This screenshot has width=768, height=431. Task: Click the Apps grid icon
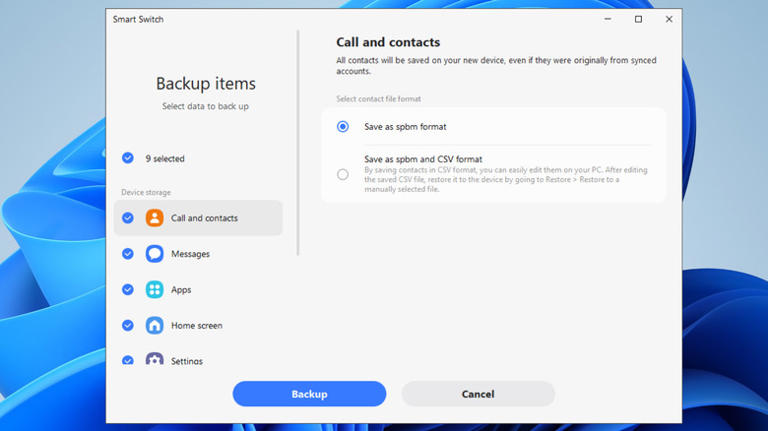pos(154,290)
